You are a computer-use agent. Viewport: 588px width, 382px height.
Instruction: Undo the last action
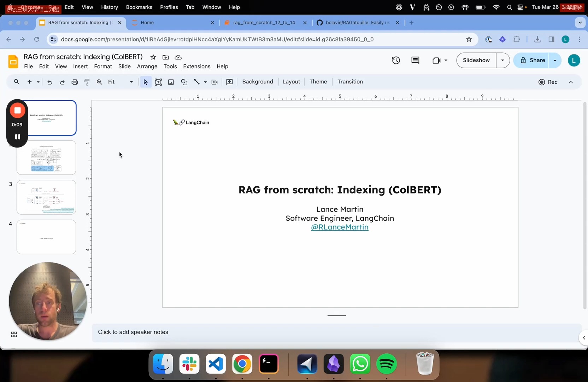[50, 82]
